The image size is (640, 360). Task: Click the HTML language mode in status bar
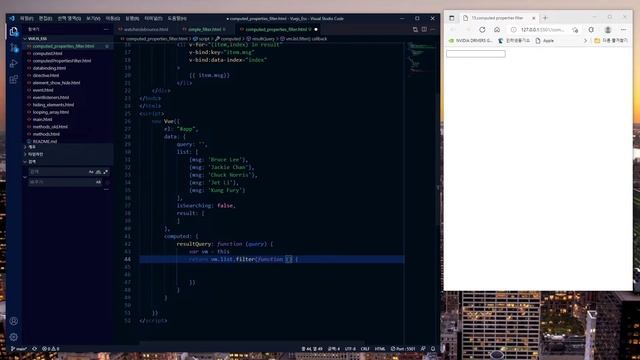coord(380,349)
